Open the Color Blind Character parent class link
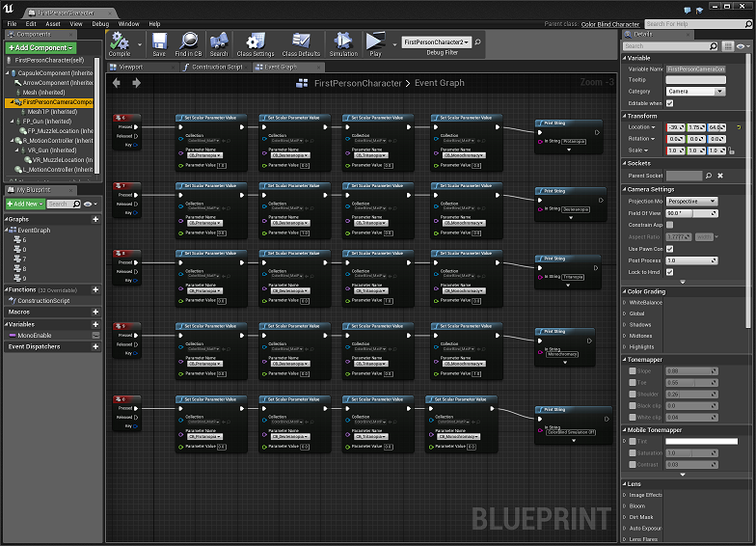Viewport: 756px width, 546px height. [609, 24]
